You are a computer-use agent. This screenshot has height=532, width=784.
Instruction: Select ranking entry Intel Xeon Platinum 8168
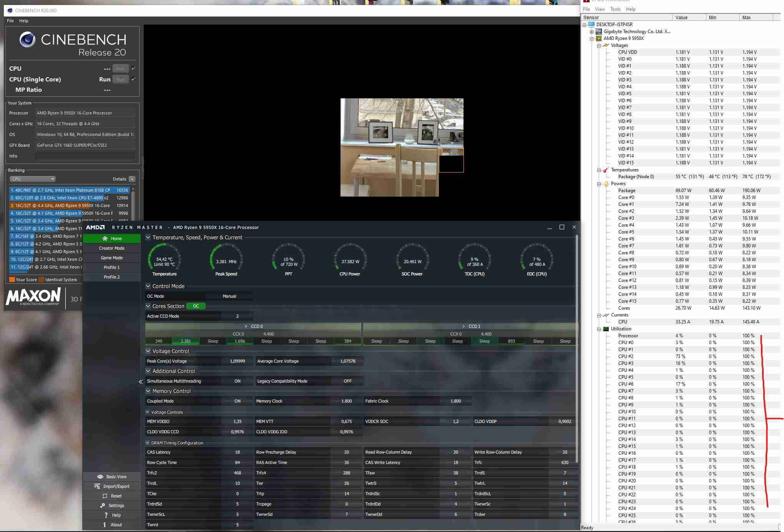pos(69,190)
